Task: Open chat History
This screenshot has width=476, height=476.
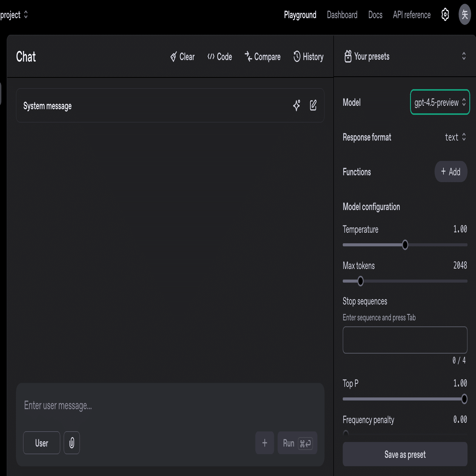Action: [309, 57]
